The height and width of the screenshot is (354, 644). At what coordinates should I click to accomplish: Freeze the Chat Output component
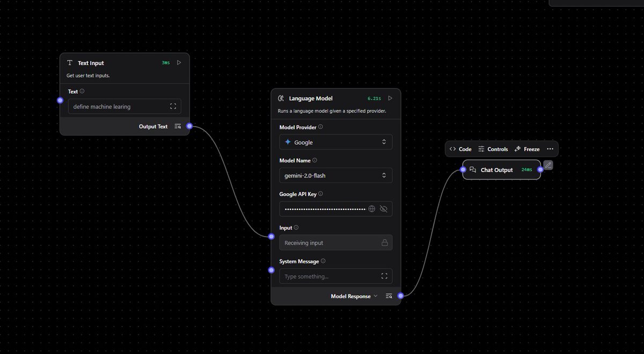click(526, 149)
